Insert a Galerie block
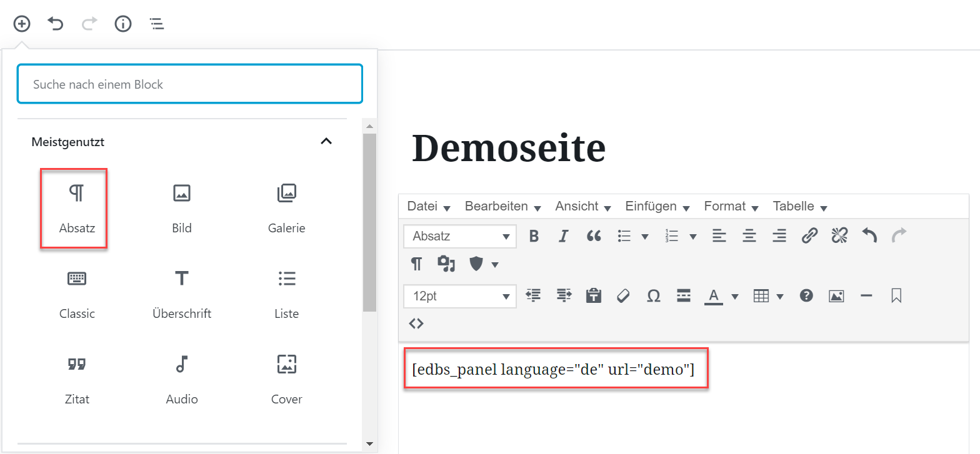 pos(287,208)
